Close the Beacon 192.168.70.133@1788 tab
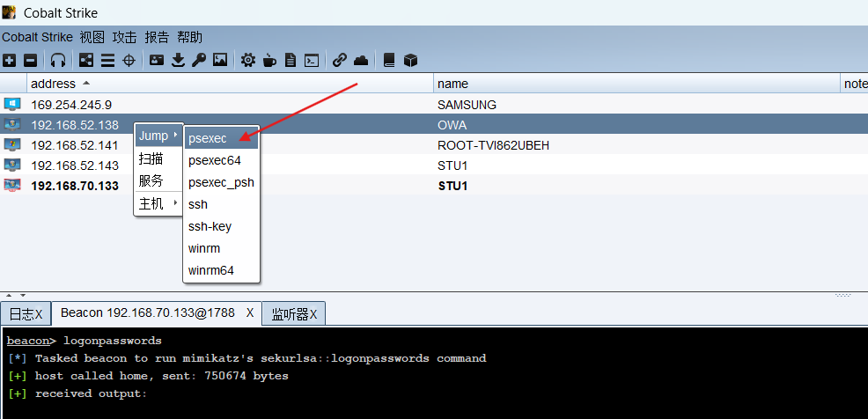The height and width of the screenshot is (419, 868). coord(250,312)
